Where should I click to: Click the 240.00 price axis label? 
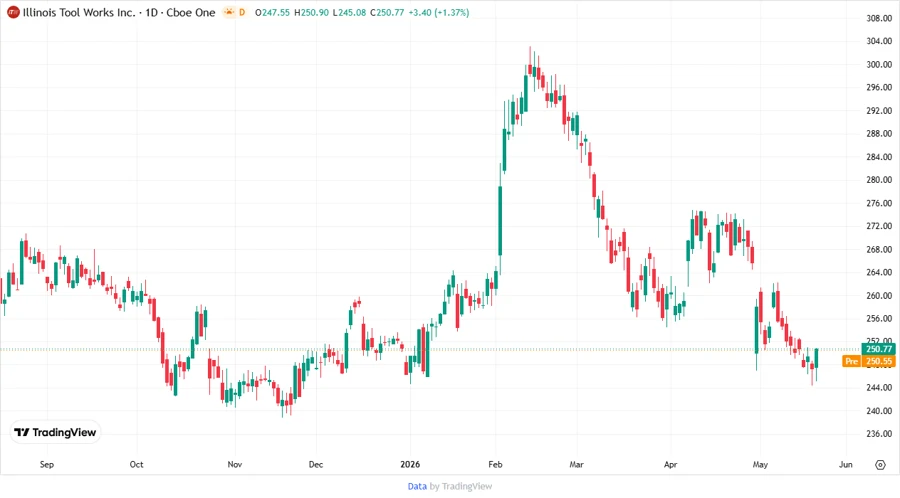(879, 411)
